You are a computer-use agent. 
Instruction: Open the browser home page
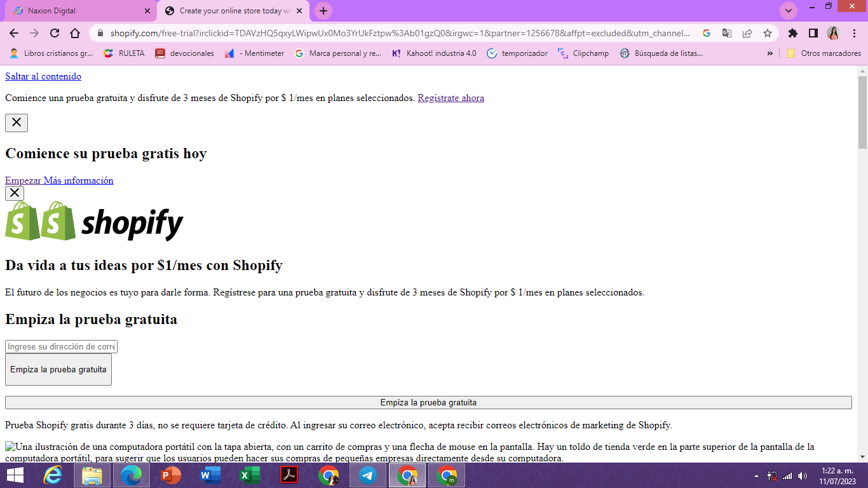pyautogui.click(x=75, y=33)
